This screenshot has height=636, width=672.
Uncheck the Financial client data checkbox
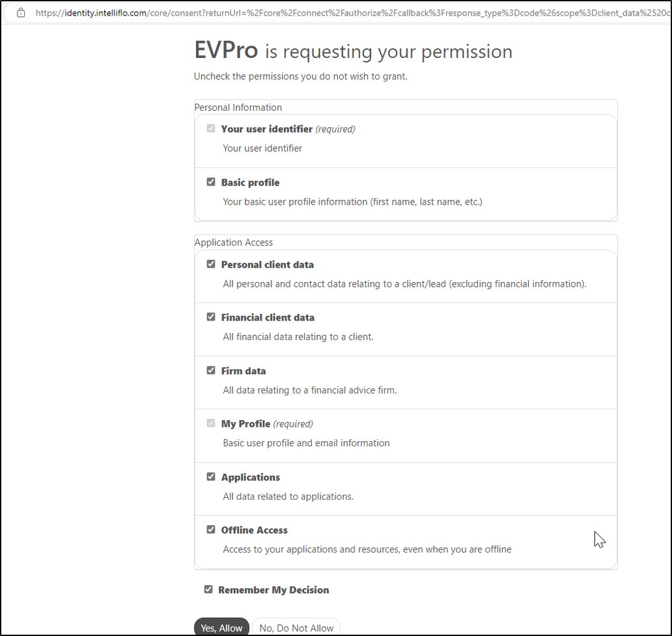click(211, 317)
